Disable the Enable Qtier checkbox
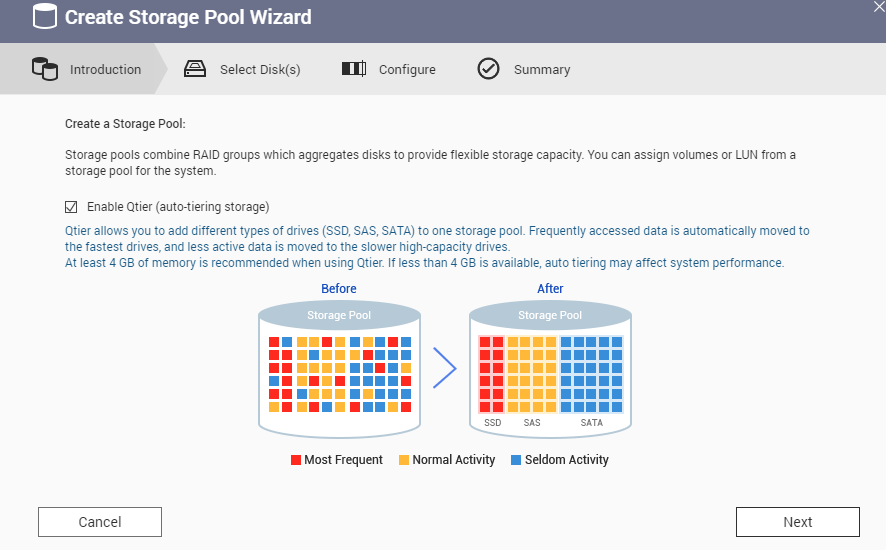This screenshot has width=886, height=550. click(x=71, y=207)
